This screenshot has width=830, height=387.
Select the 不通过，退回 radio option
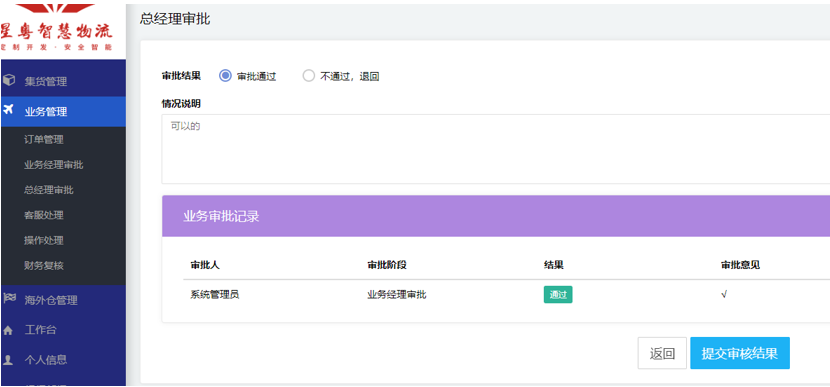click(309, 76)
